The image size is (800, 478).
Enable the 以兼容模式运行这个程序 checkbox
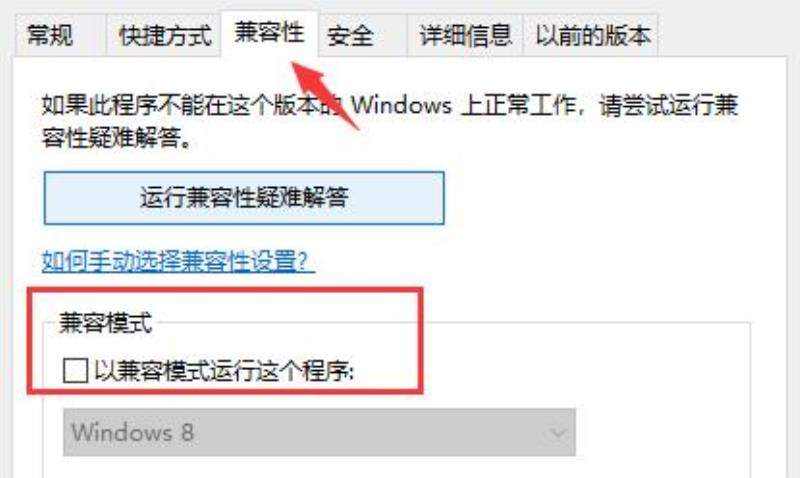[75, 370]
